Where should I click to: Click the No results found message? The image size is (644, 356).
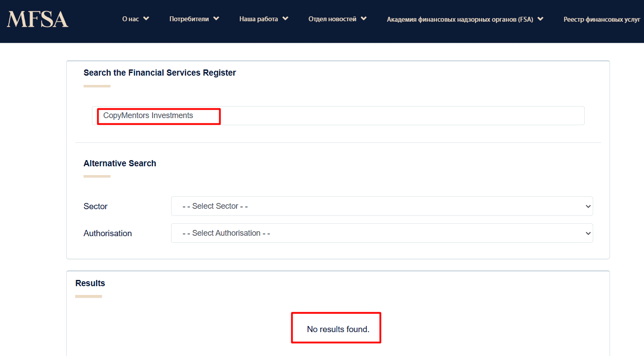click(338, 329)
